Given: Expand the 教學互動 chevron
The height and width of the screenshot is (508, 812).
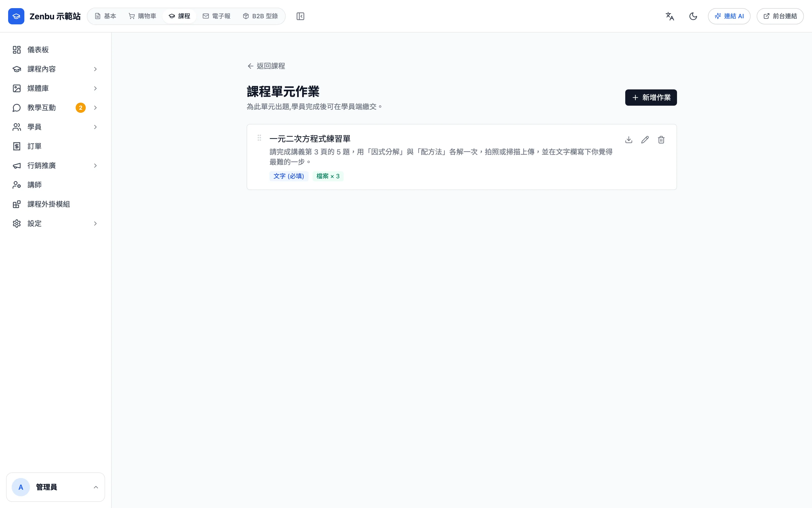Looking at the screenshot, I should (95, 107).
